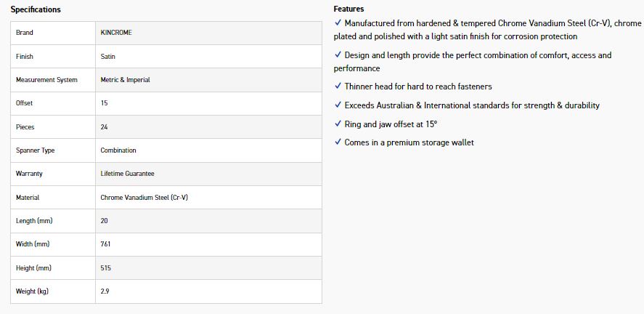The width and height of the screenshot is (644, 314).
Task: Click the KINCROME brand value
Action: tap(116, 33)
